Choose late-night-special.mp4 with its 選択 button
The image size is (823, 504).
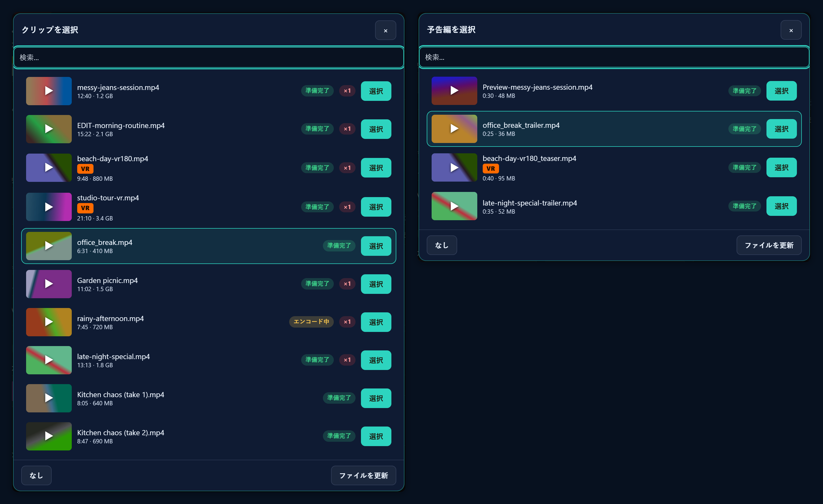[x=376, y=360]
